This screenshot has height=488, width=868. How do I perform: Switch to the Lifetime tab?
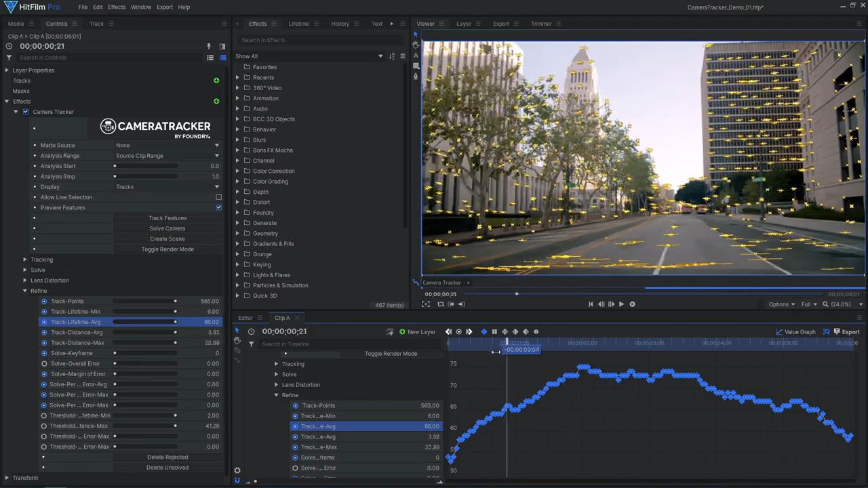point(299,24)
